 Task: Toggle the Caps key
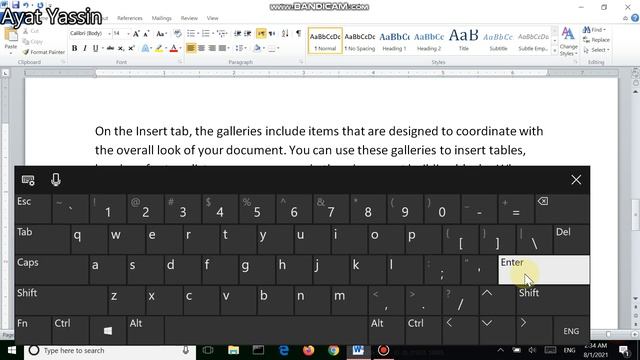pyautogui.click(x=51, y=269)
